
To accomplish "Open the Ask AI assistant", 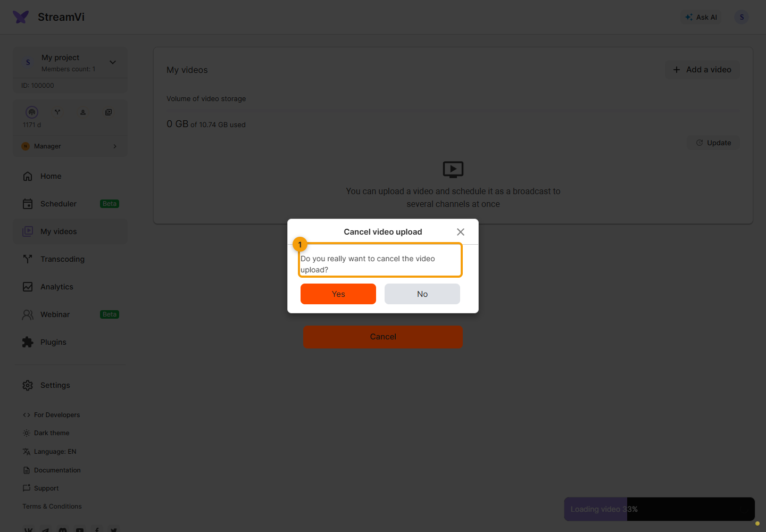I will coord(701,17).
